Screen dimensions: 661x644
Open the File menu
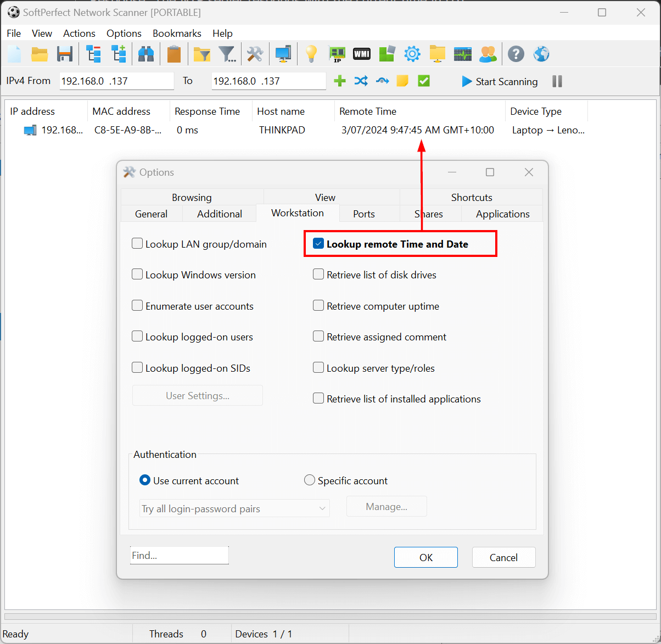pyautogui.click(x=14, y=33)
